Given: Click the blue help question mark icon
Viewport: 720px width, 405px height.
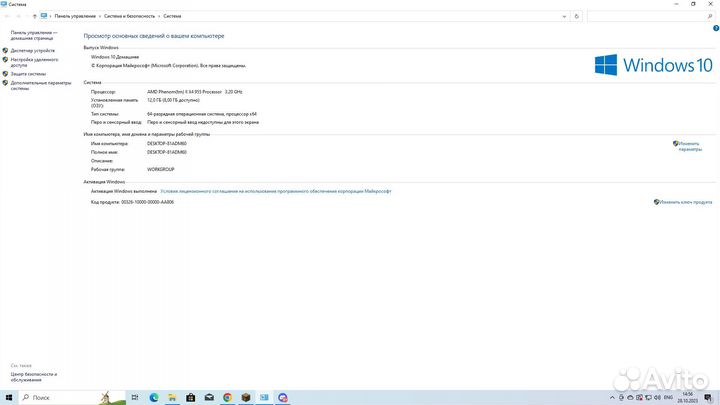Looking at the screenshot, I should pyautogui.click(x=716, y=28).
